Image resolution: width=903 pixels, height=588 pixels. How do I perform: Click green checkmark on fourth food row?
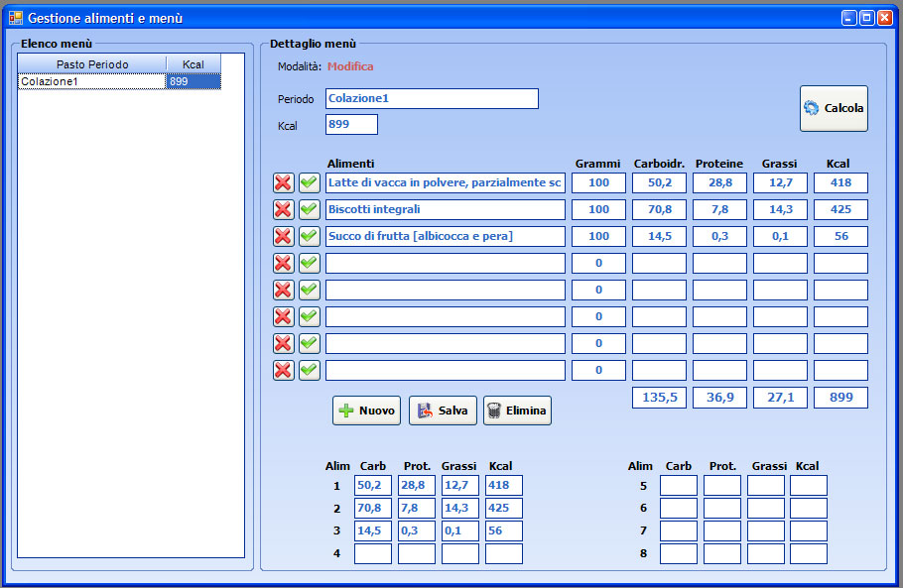[x=310, y=263]
